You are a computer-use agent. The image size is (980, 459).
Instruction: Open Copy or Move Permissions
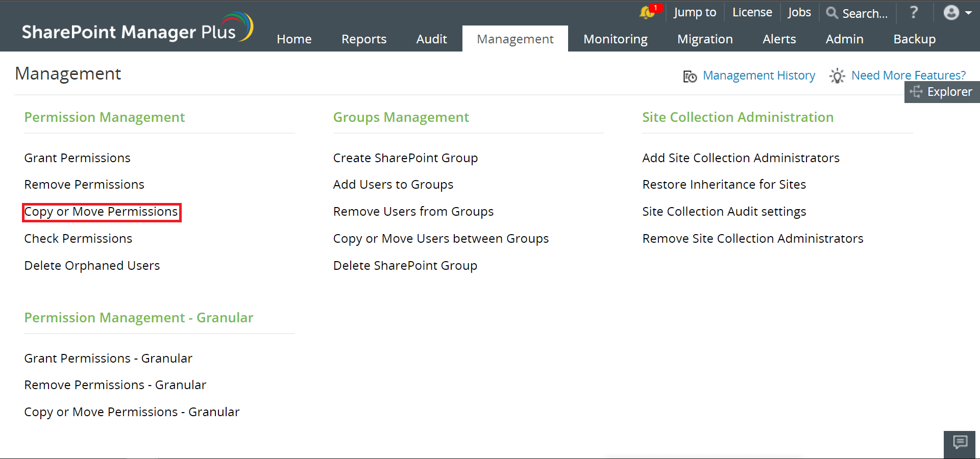[101, 212]
